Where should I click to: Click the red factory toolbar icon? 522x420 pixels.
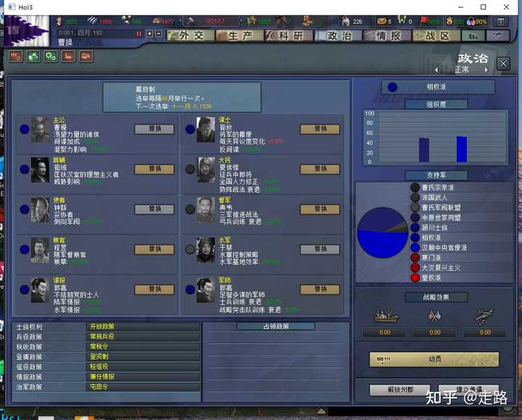coord(68,56)
